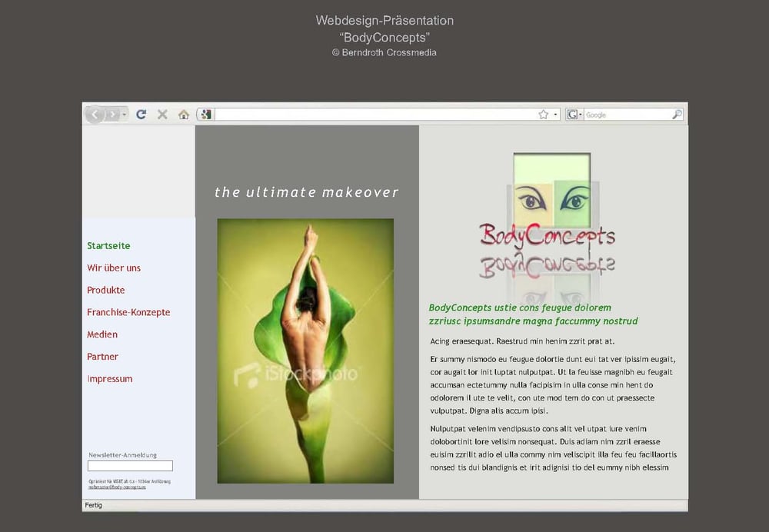Click the Newsletter-Anmeldung input box
Viewport: 769px width, 532px height.
click(130, 466)
